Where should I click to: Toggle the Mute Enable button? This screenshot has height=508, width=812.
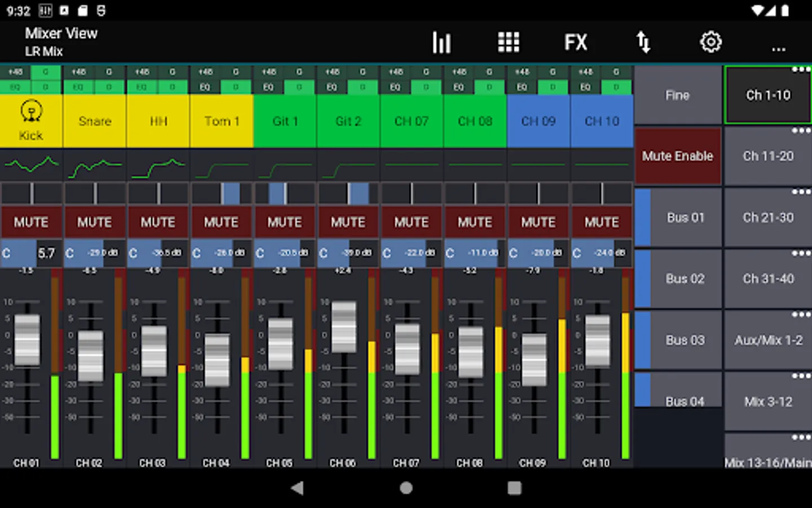click(678, 156)
